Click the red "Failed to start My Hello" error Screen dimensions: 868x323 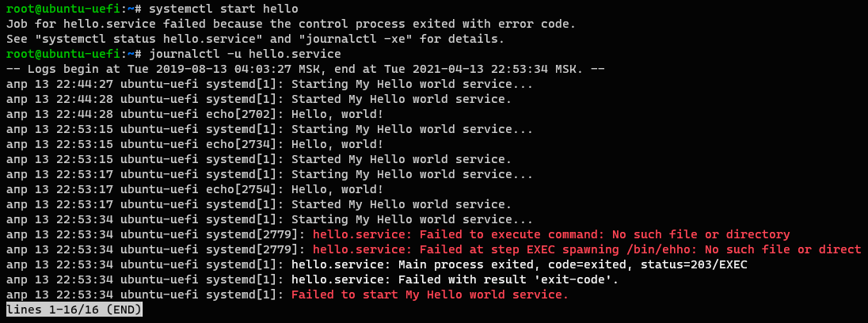tap(430, 294)
